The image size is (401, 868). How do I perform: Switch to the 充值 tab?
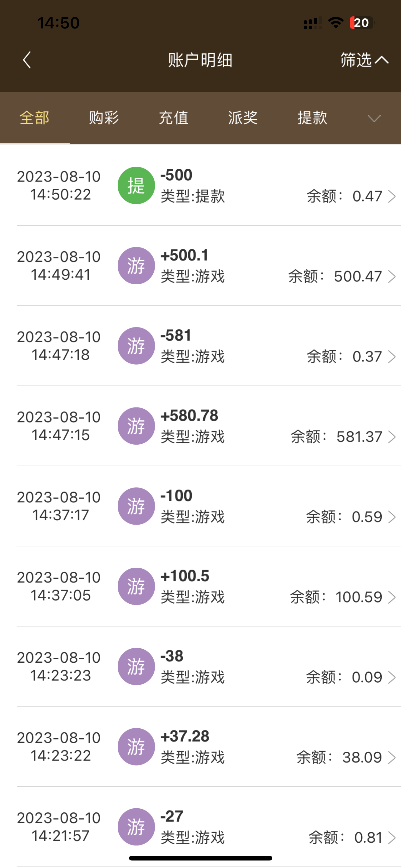click(x=173, y=118)
